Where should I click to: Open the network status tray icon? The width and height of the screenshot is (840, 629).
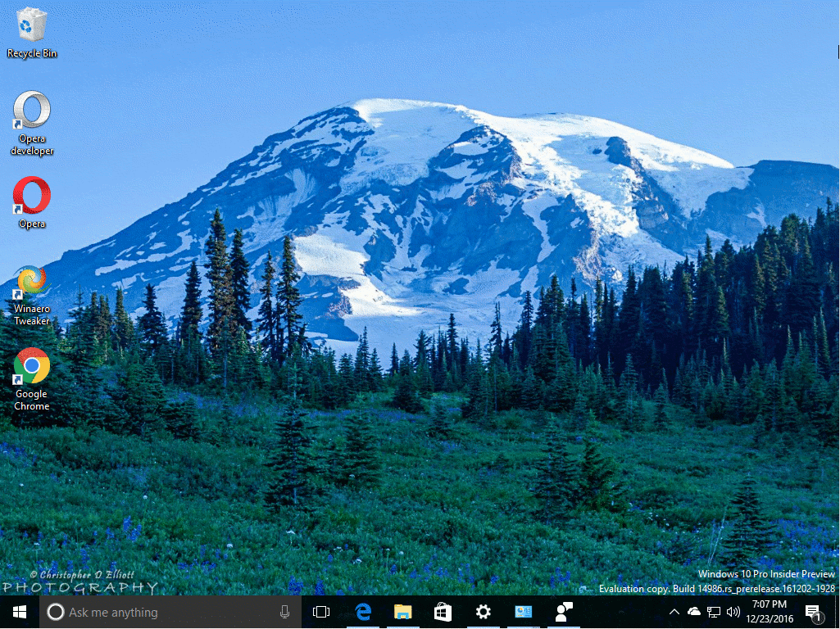[714, 612]
